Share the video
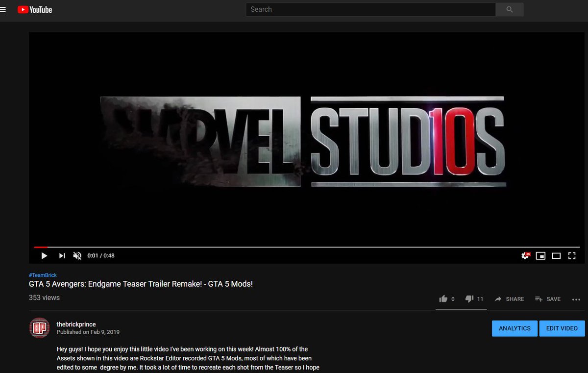Screen dimensions: 588x373 509,299
